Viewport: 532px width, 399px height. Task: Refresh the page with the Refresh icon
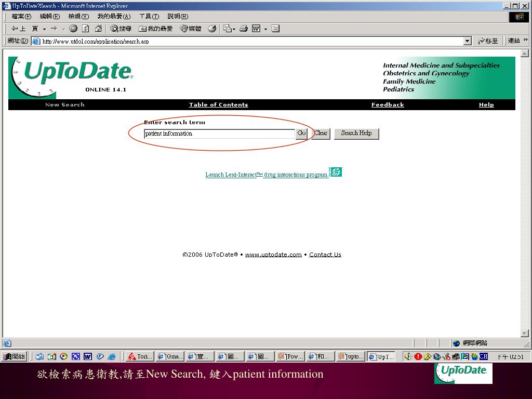(86, 29)
